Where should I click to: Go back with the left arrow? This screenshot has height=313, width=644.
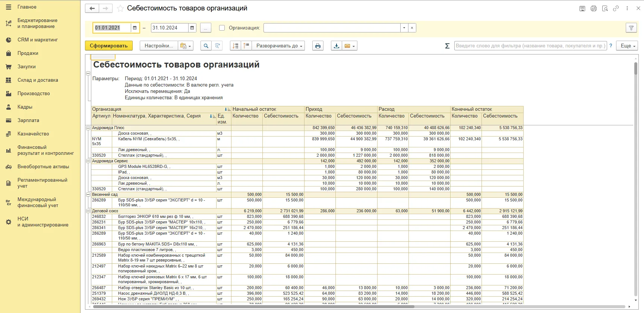tap(92, 8)
